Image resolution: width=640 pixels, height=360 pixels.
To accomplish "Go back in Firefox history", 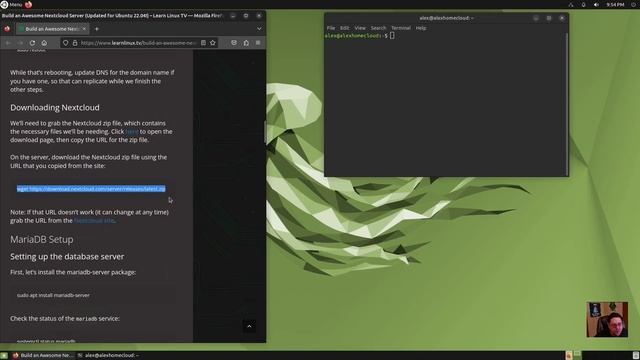I will pos(8,43).
